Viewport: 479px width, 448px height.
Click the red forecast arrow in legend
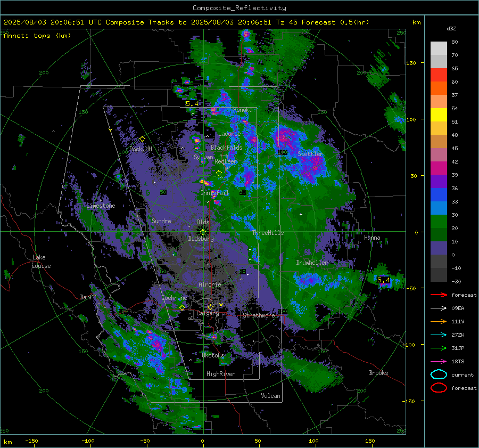pos(439,295)
